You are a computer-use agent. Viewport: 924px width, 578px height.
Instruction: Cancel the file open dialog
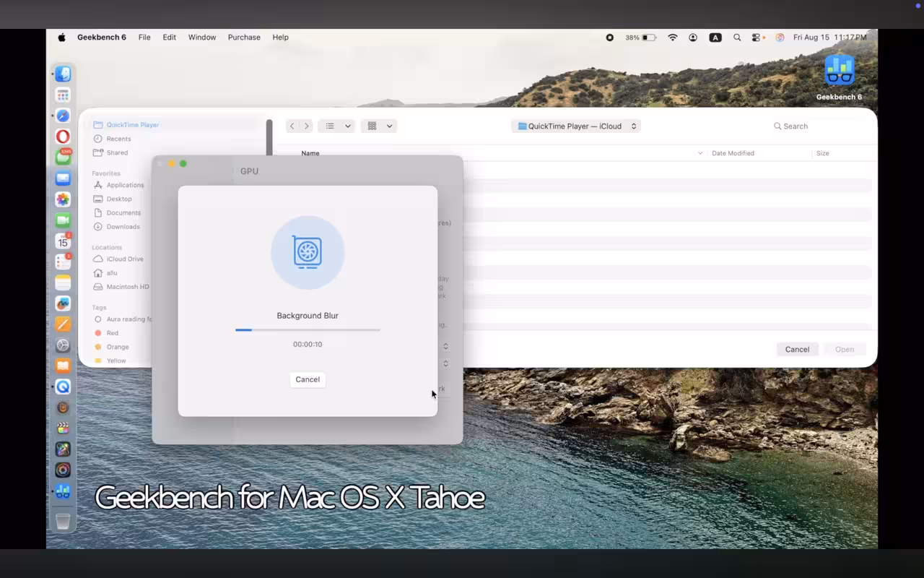coord(797,349)
